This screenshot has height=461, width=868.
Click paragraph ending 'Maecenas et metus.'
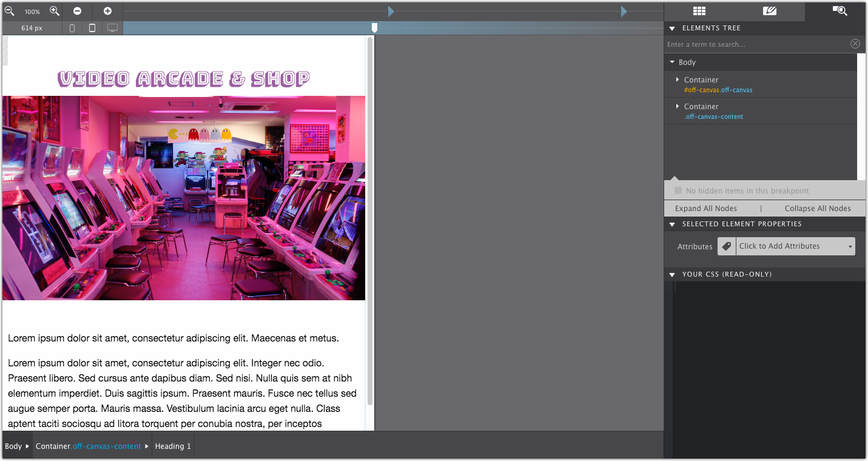coord(173,338)
